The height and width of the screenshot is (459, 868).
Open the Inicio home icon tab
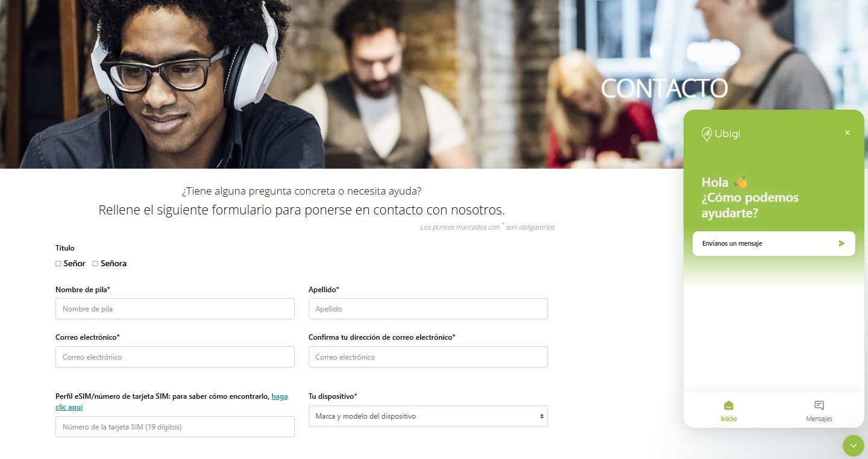(729, 405)
